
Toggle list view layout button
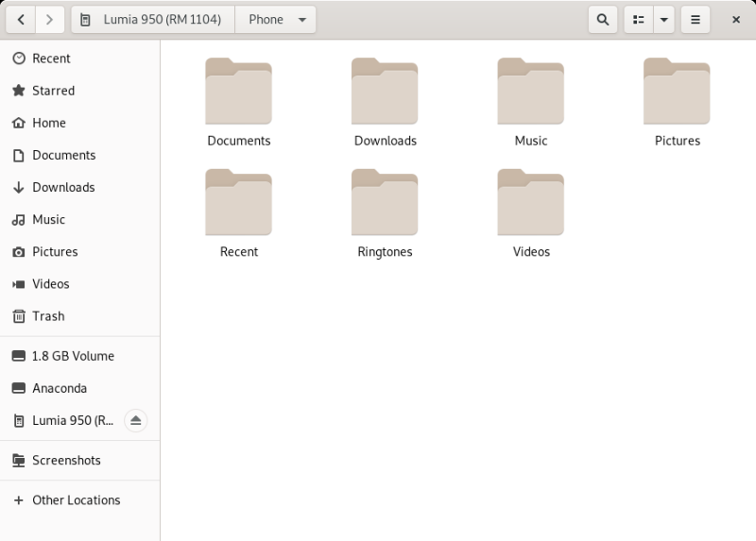pos(639,20)
